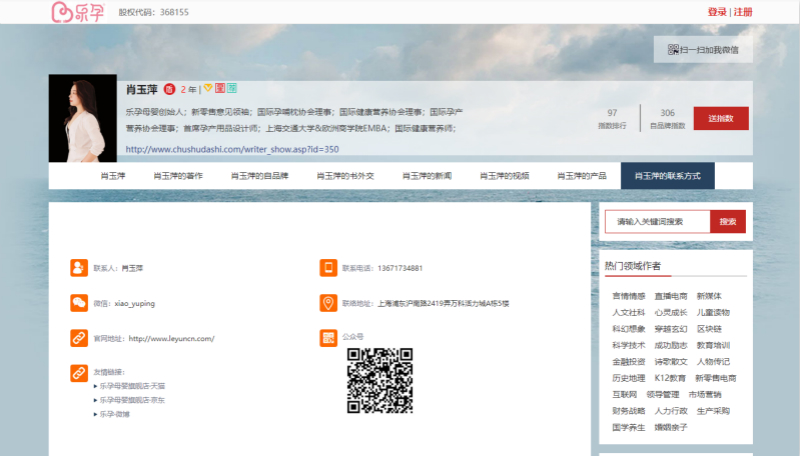Click the 乐孕 logo in the header
This screenshot has height=456, width=800.
coord(77,12)
